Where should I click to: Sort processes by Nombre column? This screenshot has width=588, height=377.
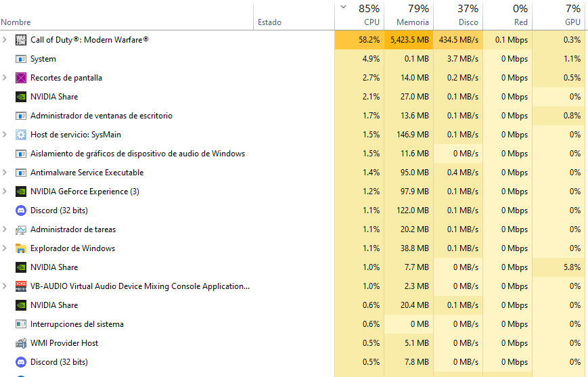[127, 16]
